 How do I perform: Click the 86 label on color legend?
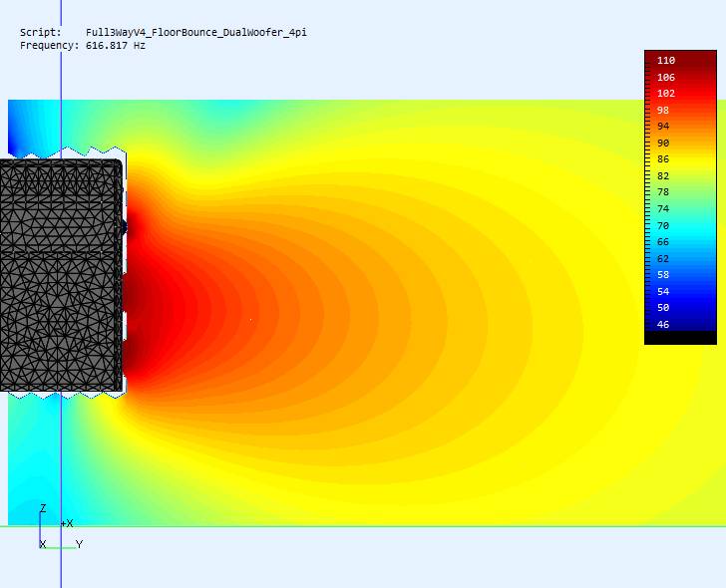coord(663,159)
